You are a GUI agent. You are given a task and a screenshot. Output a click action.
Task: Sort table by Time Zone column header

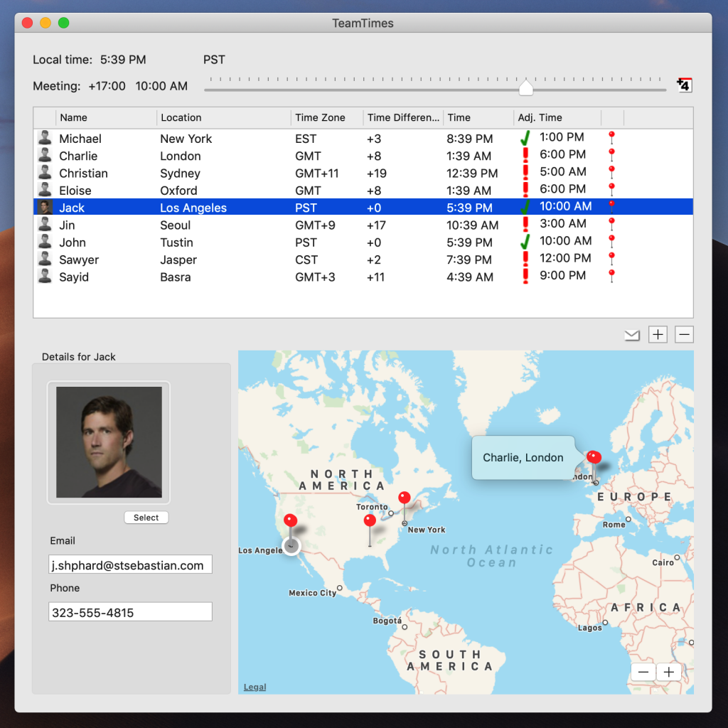327,117
